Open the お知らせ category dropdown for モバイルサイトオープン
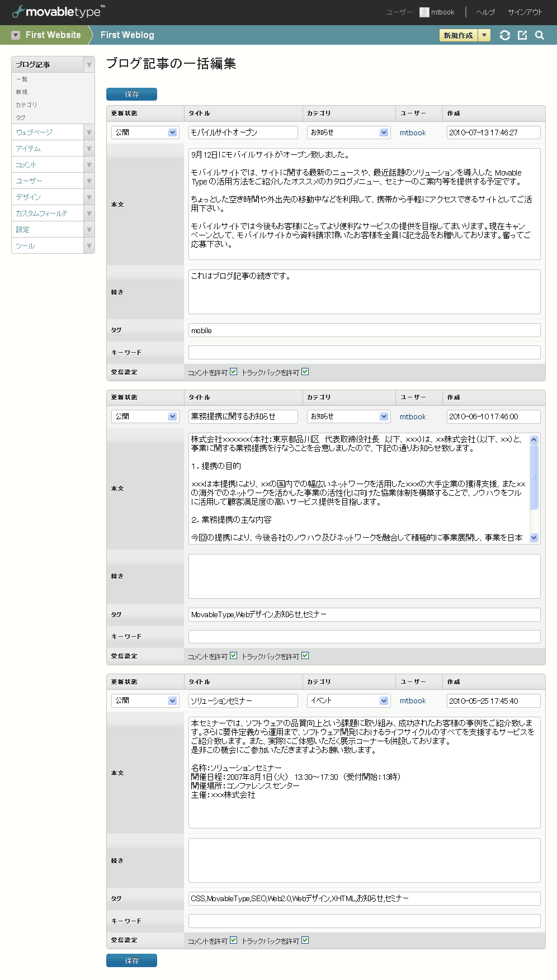 pyautogui.click(x=348, y=132)
